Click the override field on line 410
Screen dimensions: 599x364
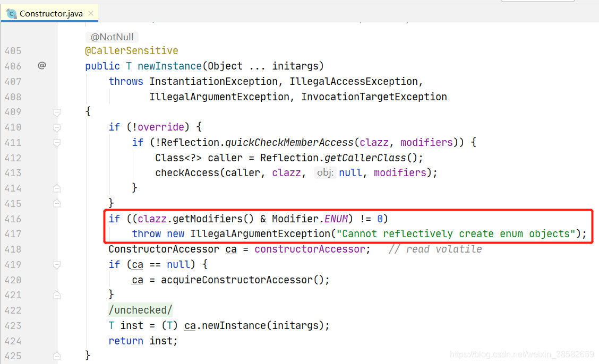(161, 127)
